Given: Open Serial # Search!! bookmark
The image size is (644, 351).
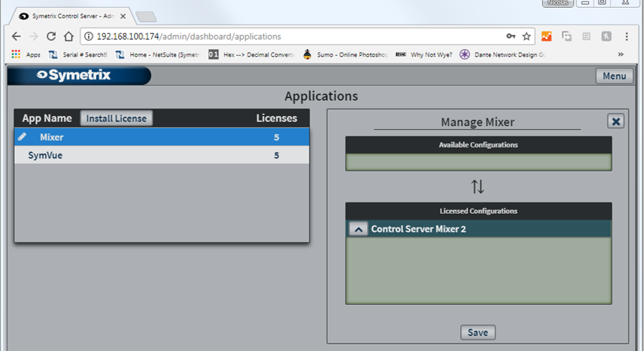Looking at the screenshot, I should pyautogui.click(x=78, y=55).
